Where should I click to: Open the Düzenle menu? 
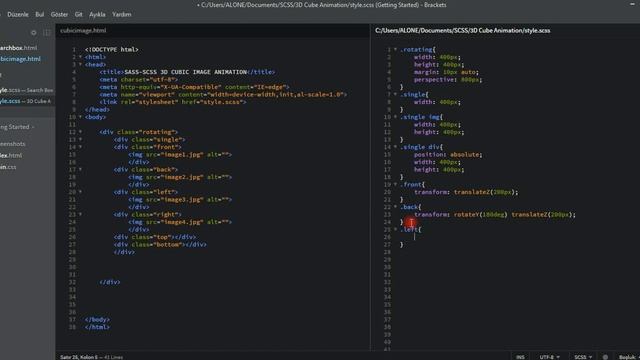pos(18,14)
